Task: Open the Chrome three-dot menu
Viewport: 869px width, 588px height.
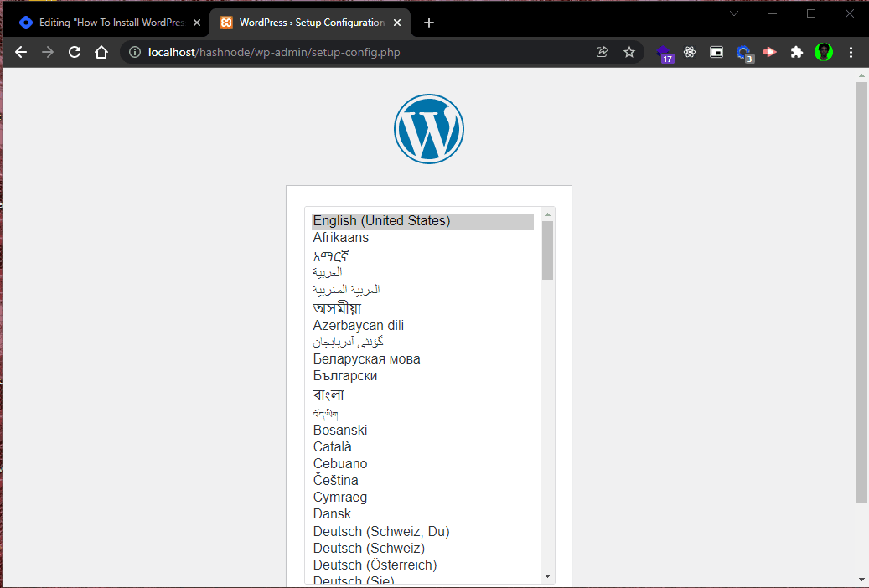Action: pyautogui.click(x=851, y=52)
